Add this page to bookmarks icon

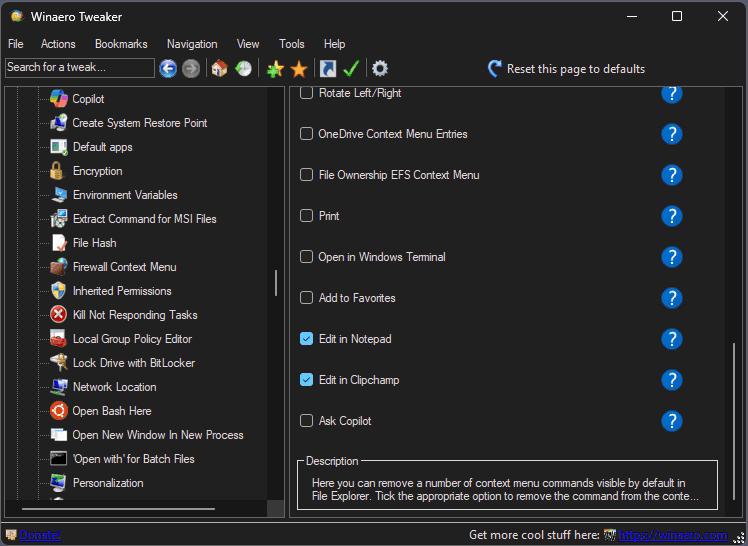tap(275, 69)
